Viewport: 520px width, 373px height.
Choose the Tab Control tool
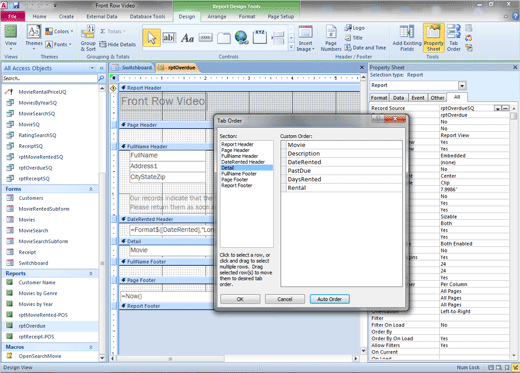point(224,38)
